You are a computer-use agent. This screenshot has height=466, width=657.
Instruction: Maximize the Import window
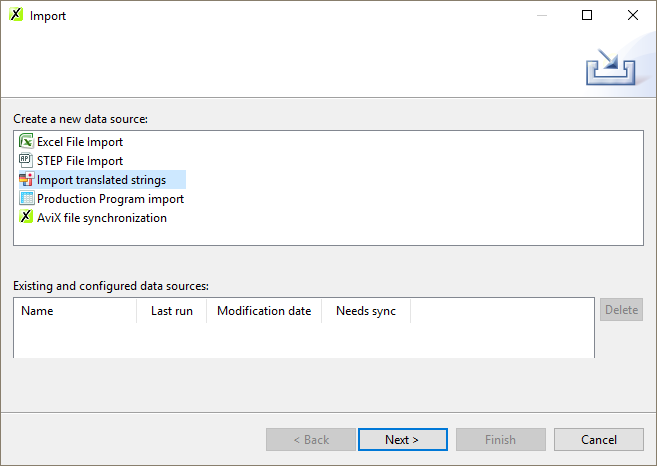587,16
